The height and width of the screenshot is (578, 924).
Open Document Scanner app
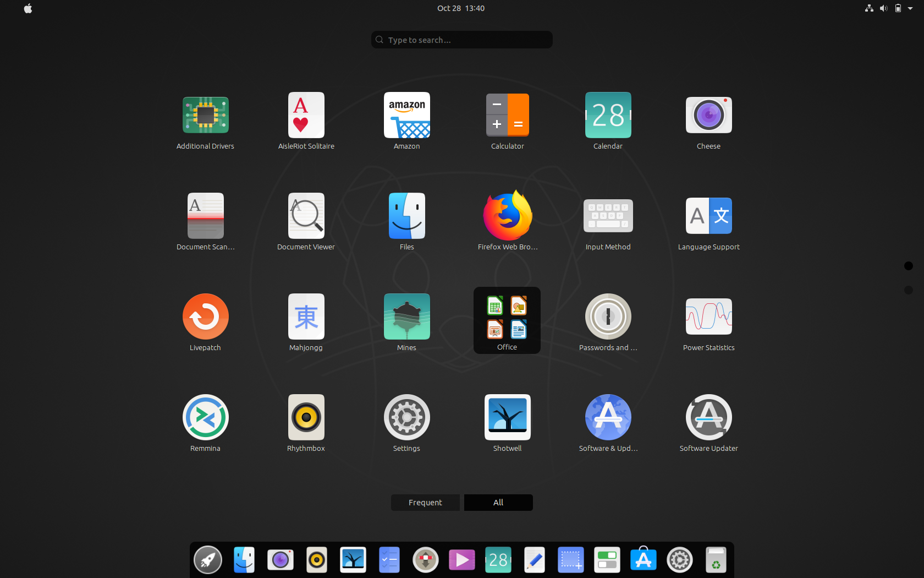(205, 216)
